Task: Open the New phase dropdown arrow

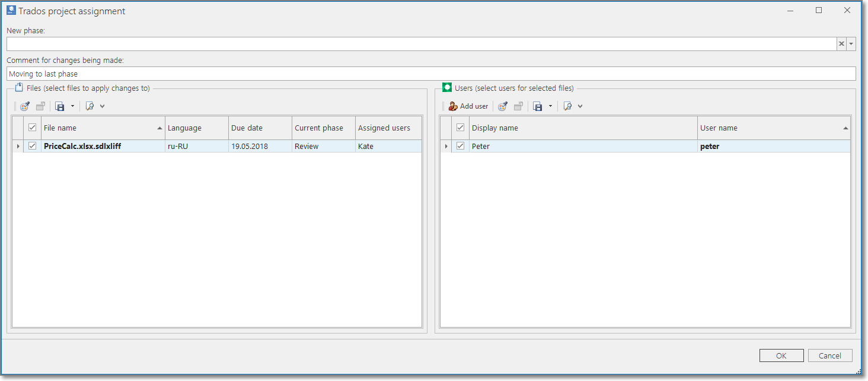Action: (x=851, y=44)
